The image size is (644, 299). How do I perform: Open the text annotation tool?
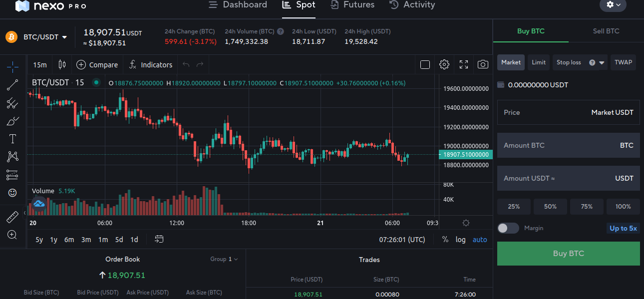(12, 138)
